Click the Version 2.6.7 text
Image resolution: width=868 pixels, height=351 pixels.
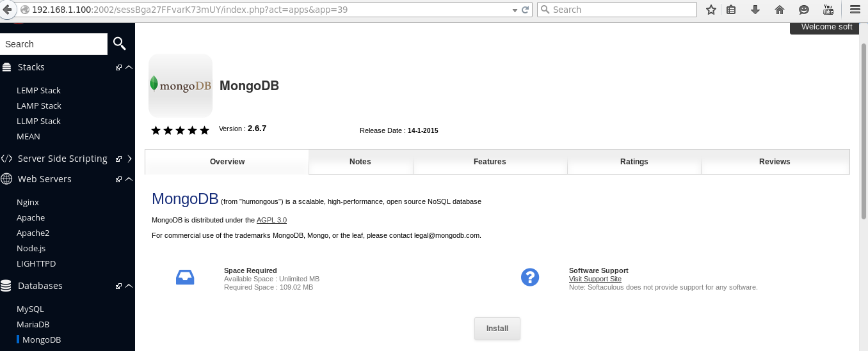pos(243,129)
